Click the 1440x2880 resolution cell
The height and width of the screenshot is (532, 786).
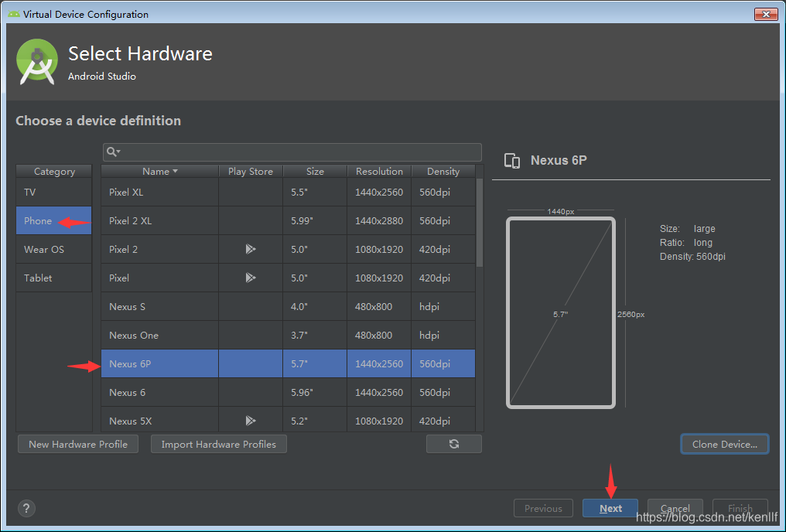click(379, 221)
